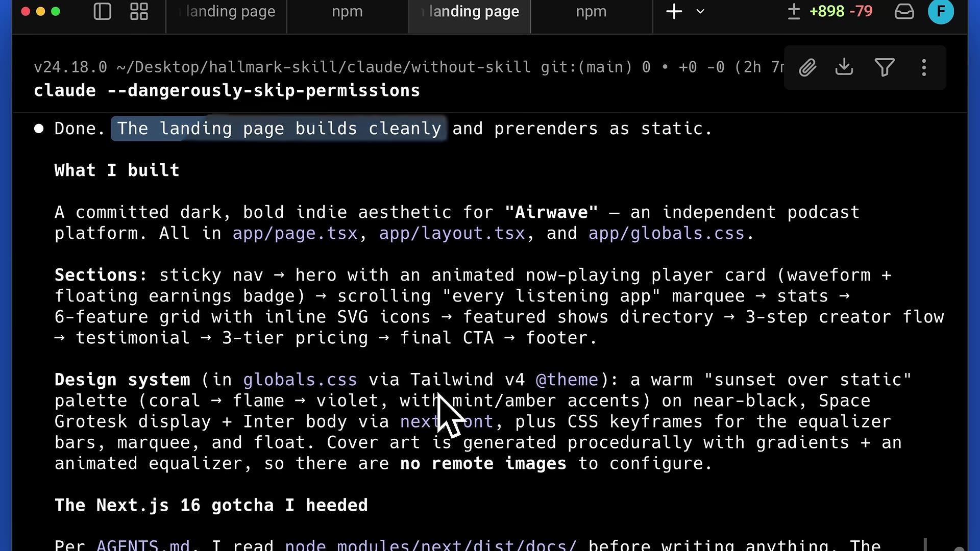Click the download output icon

[844, 67]
